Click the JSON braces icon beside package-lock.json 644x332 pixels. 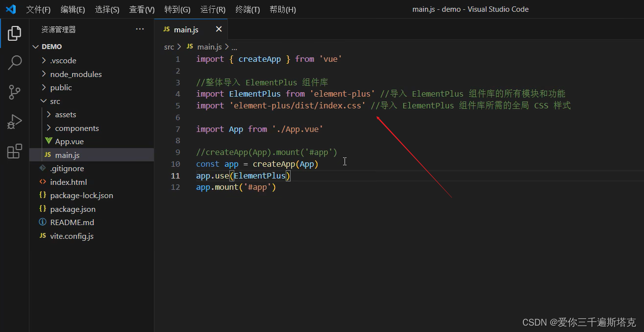43,195
